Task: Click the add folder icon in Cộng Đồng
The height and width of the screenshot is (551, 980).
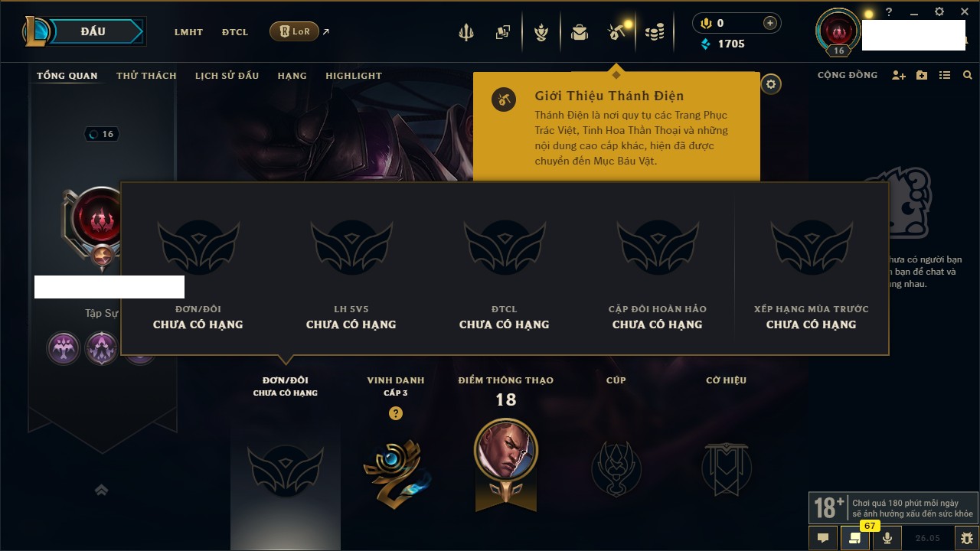Action: click(922, 75)
